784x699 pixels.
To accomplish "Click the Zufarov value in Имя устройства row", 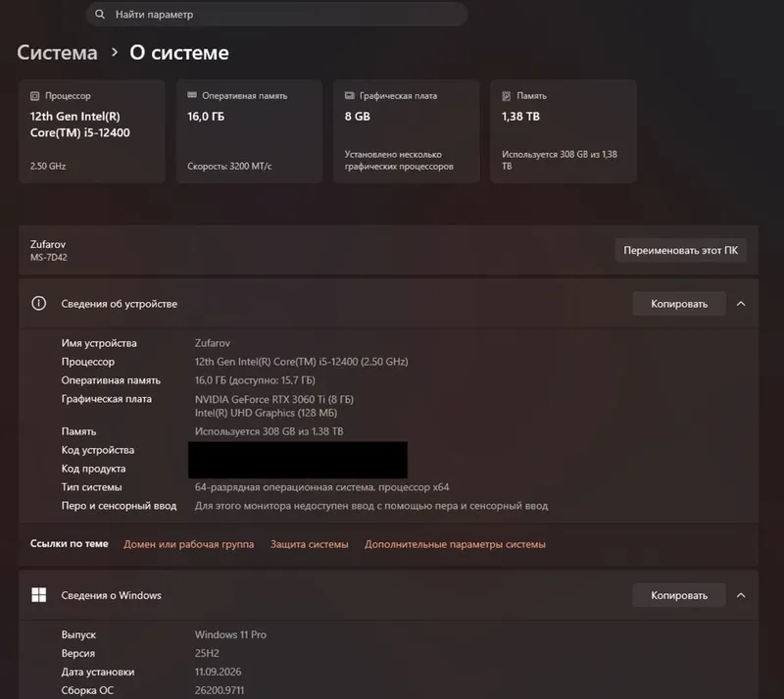I will [x=213, y=343].
